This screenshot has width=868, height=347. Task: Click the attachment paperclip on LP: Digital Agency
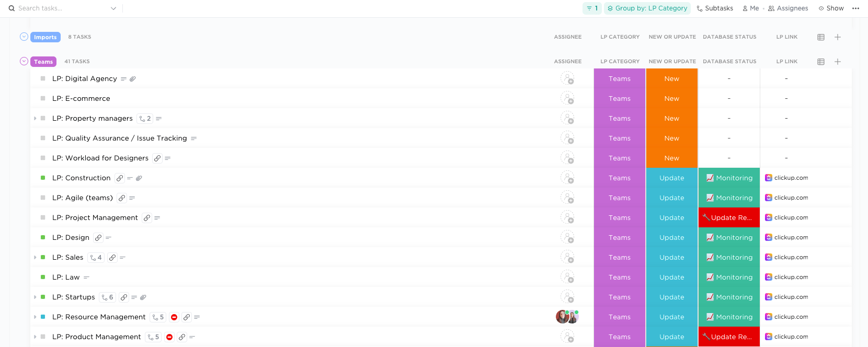133,79
